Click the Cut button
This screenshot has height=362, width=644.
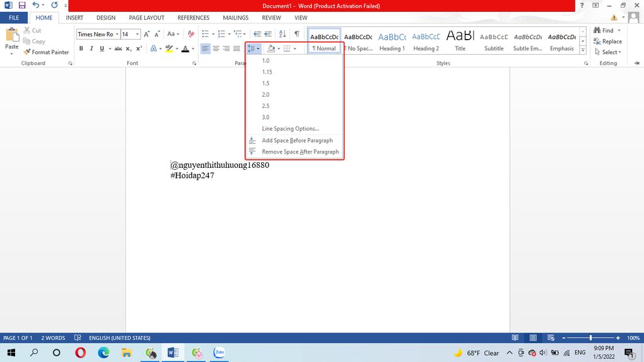pyautogui.click(x=33, y=30)
